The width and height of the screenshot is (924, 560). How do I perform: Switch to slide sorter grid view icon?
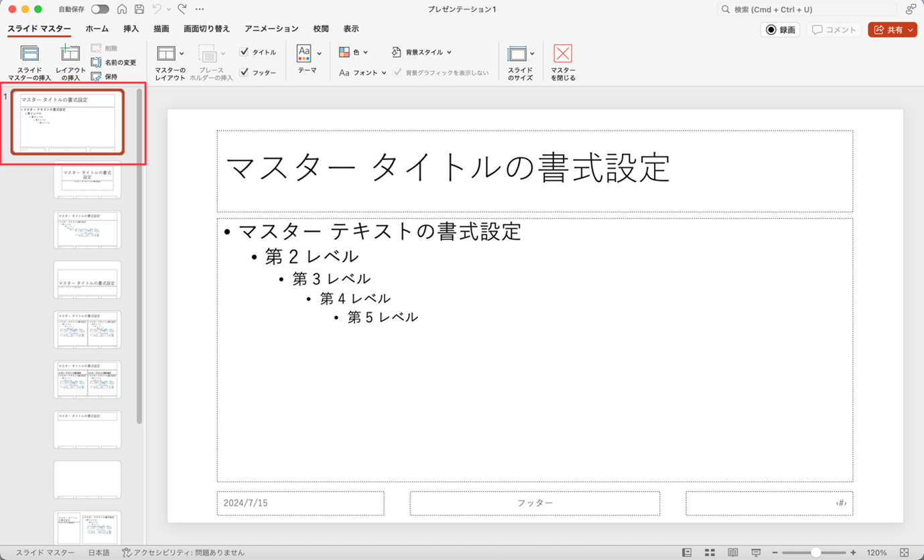[x=710, y=553]
